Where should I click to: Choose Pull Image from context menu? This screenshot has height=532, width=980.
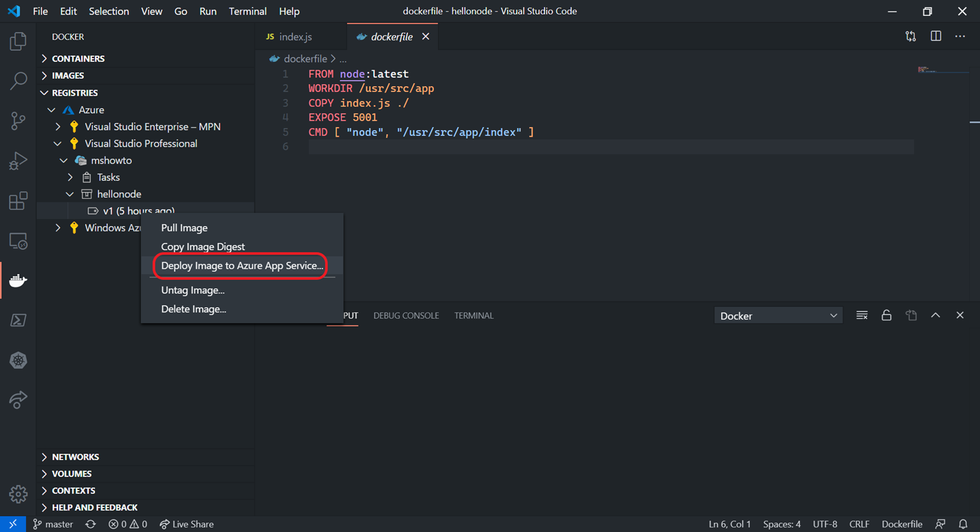click(242, 228)
